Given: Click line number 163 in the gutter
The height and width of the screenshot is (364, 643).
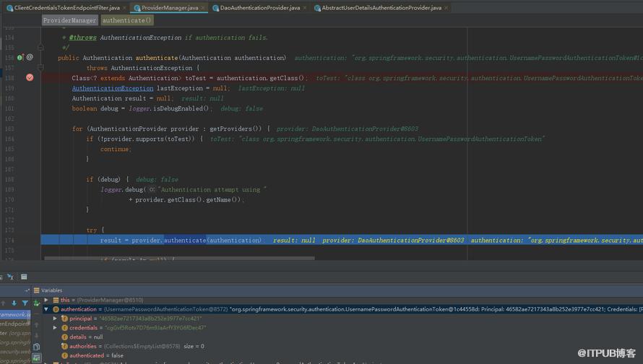Looking at the screenshot, I should coord(9,129).
